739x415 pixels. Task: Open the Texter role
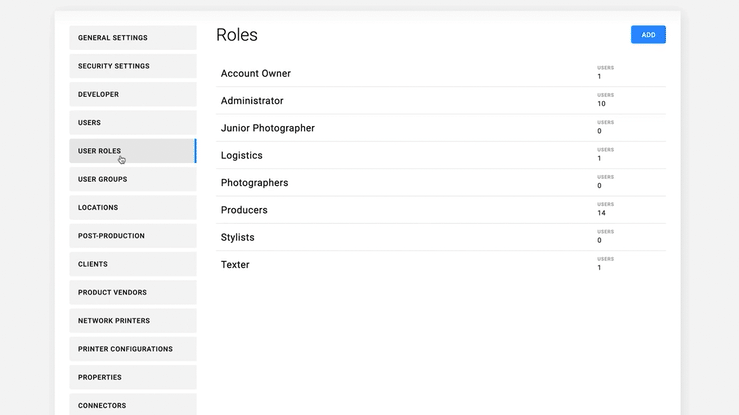[x=441, y=264]
